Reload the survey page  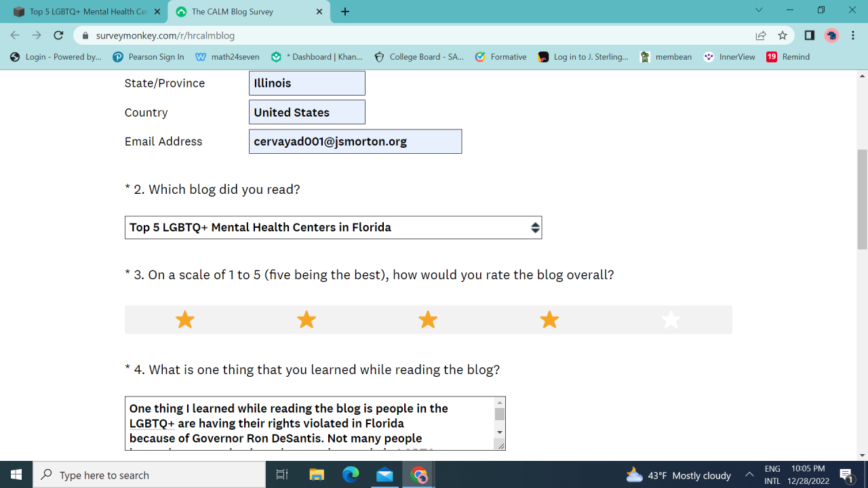[x=58, y=35]
